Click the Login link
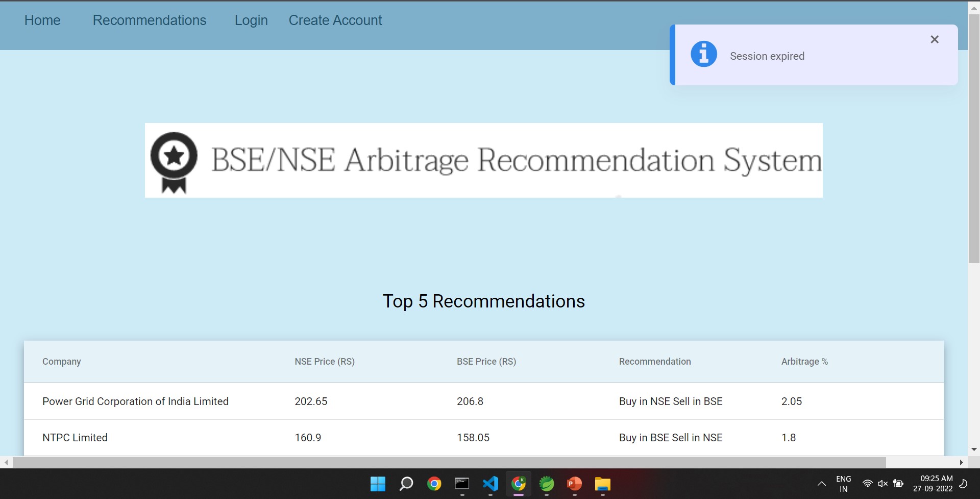 point(251,20)
